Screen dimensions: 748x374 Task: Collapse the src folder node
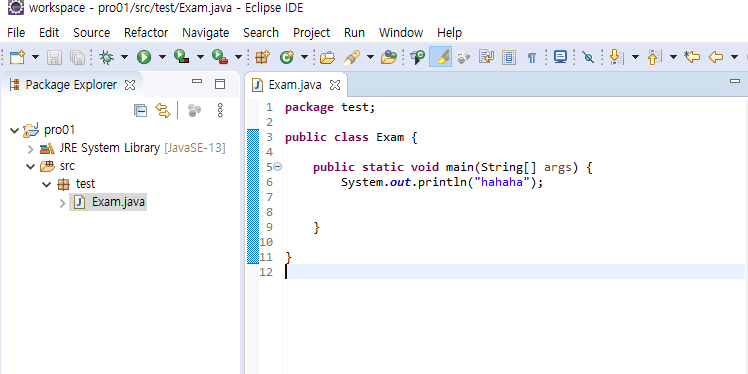(31, 166)
